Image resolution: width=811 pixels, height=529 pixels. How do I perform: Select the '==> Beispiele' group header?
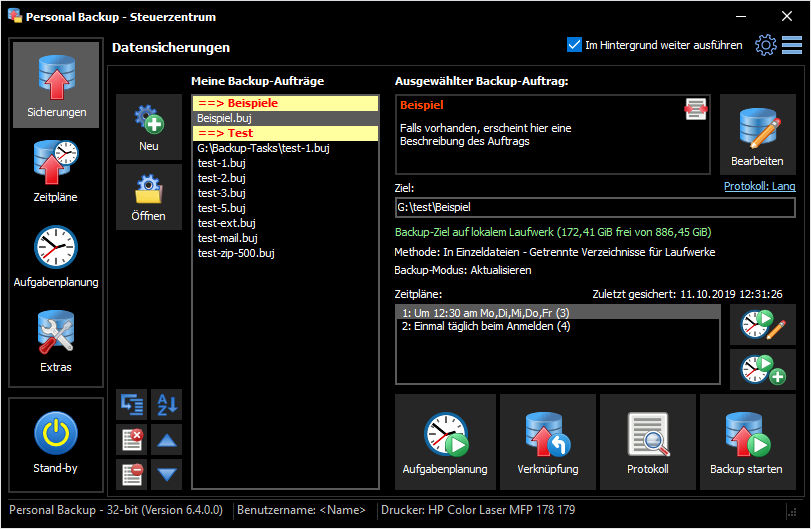click(x=286, y=103)
